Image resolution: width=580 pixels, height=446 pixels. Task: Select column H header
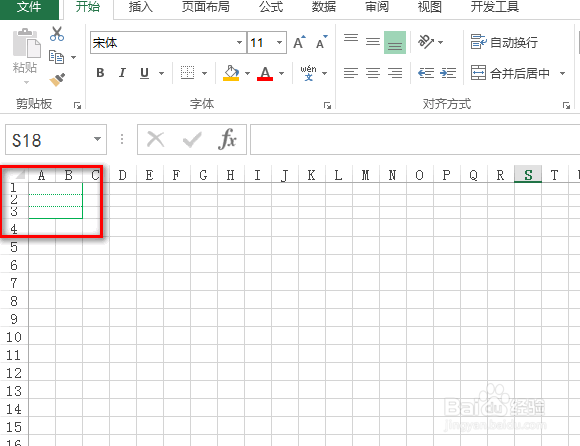coord(230,175)
